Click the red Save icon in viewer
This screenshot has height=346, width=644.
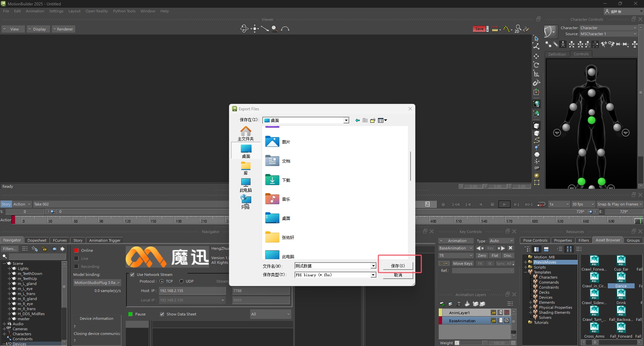pos(479,29)
